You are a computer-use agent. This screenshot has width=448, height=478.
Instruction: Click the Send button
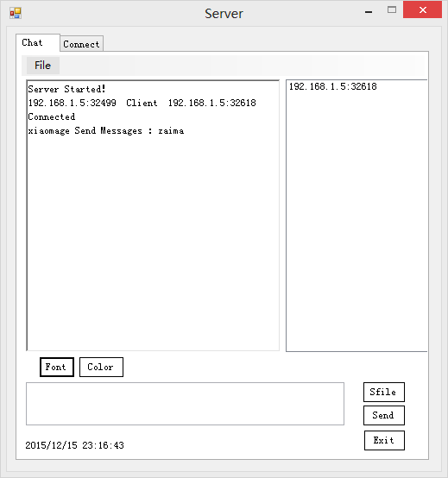(384, 415)
